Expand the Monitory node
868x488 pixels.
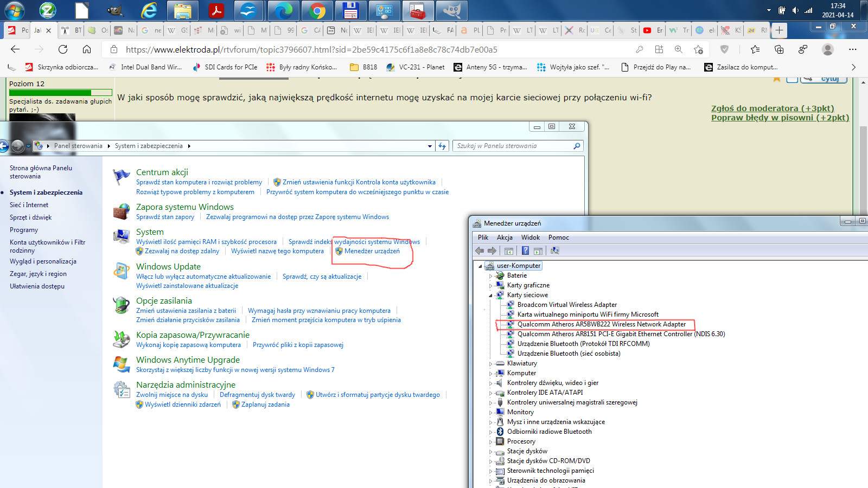[x=490, y=413]
